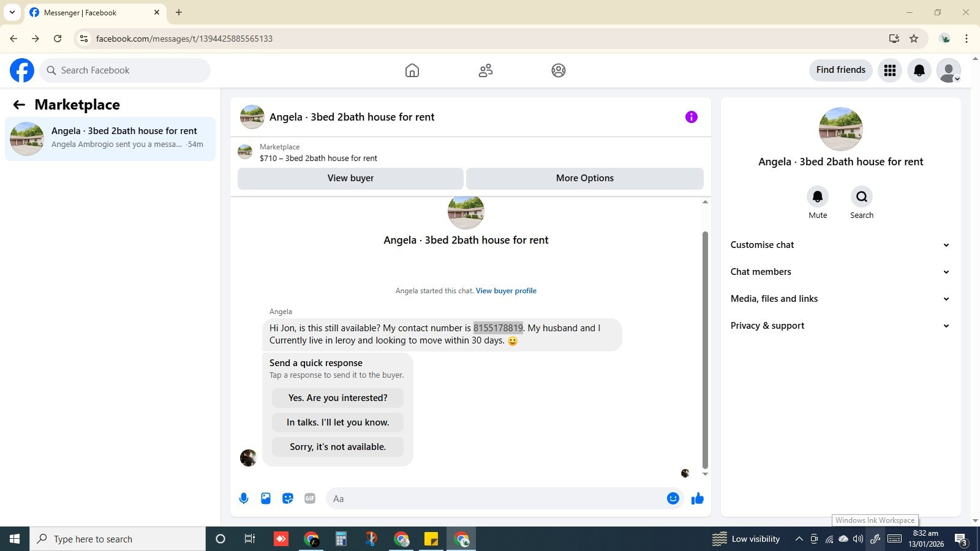The width and height of the screenshot is (980, 551).
Task: Click the Aa message input field
Action: (496, 498)
